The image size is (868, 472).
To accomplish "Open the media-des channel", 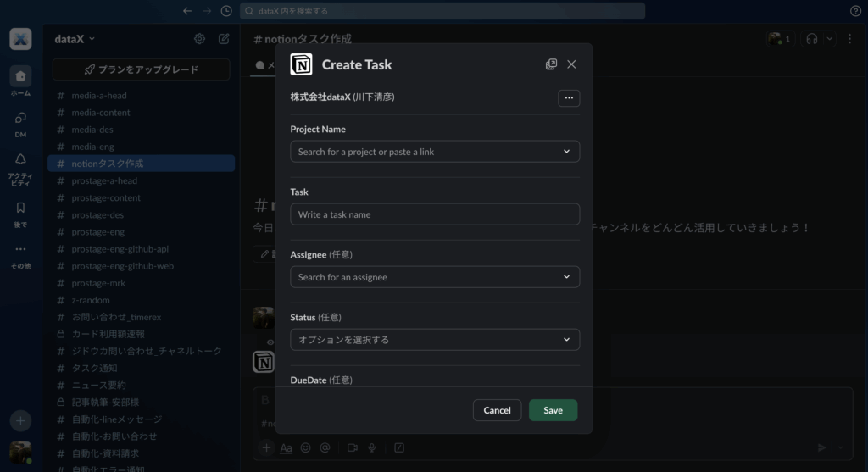I will point(142,130).
